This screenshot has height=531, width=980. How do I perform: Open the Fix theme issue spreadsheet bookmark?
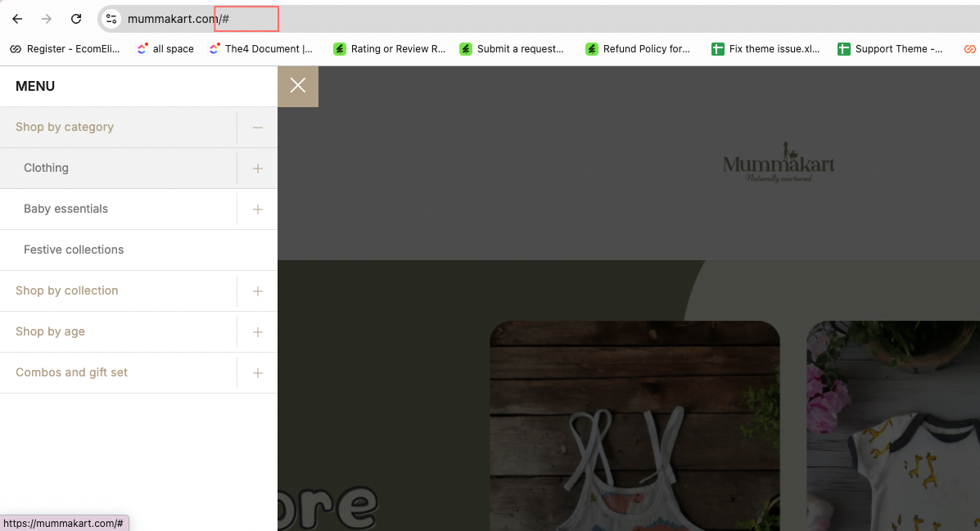coord(765,49)
